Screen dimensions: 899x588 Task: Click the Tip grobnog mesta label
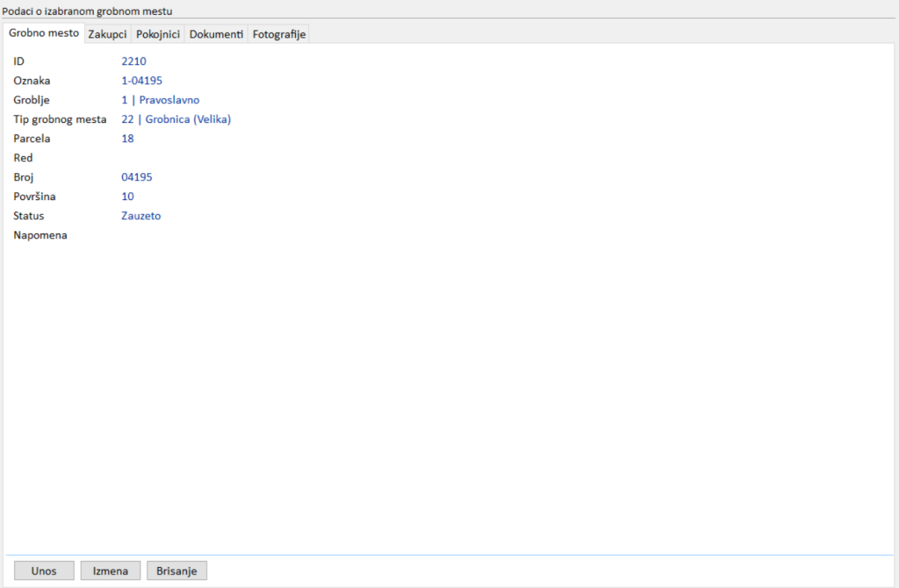coord(60,119)
